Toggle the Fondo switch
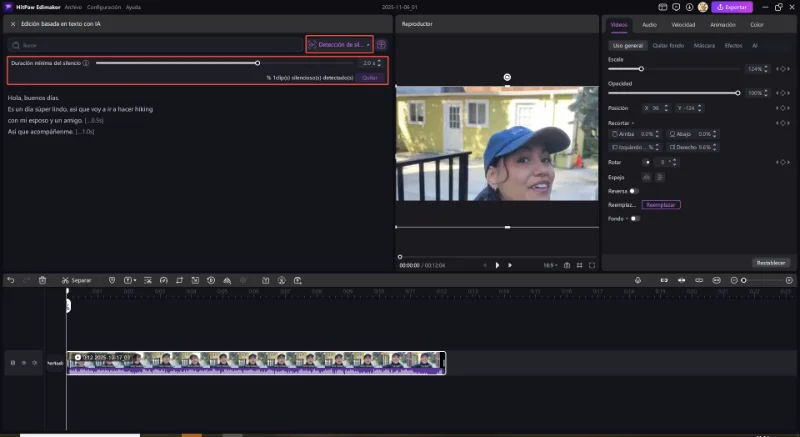800x437 pixels. [x=634, y=218]
